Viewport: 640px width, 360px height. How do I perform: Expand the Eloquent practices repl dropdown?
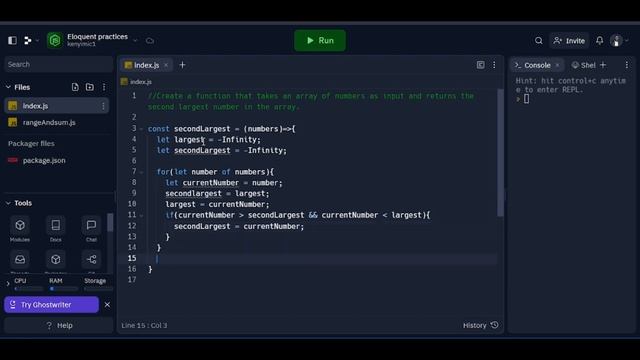click(135, 41)
